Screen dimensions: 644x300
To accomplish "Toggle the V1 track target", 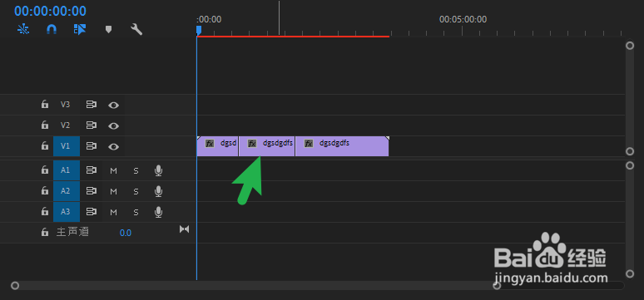I will pyautogui.click(x=66, y=146).
